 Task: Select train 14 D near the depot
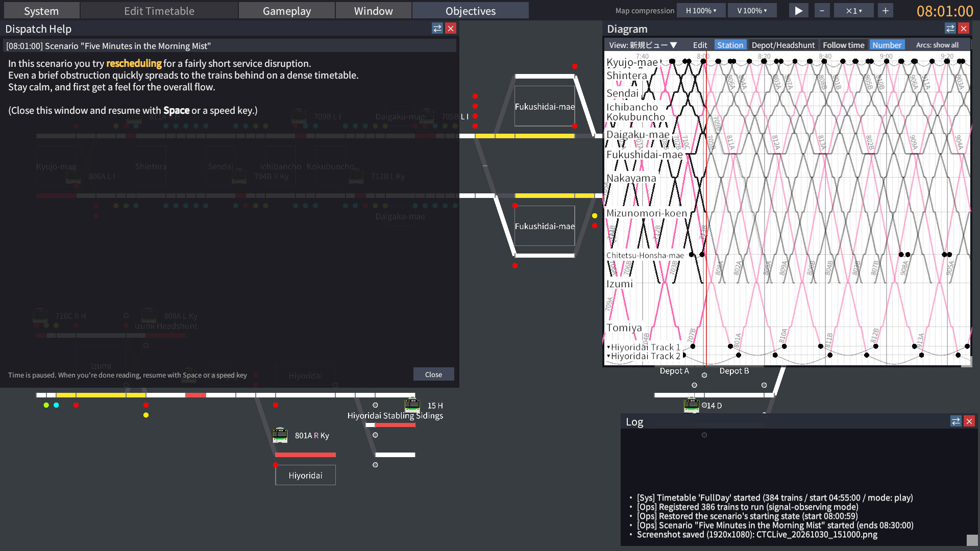(692, 405)
